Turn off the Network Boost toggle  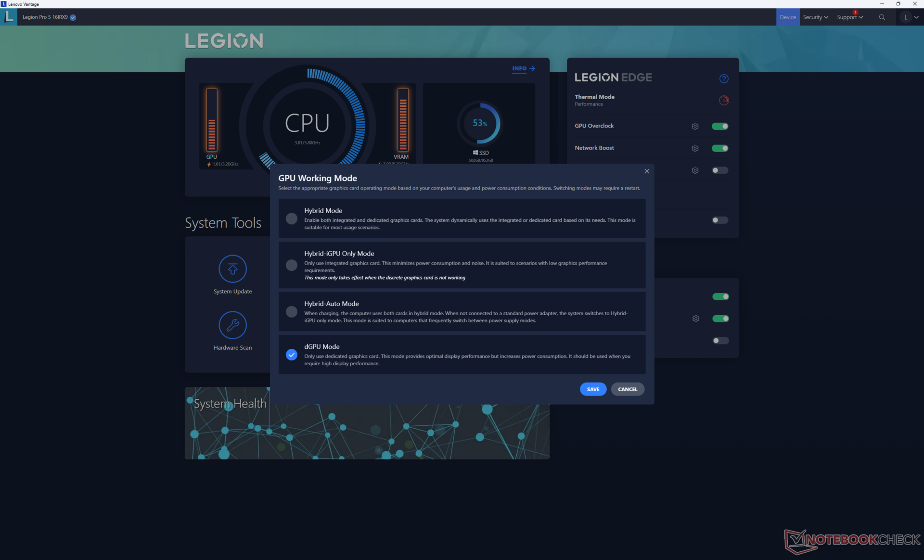click(x=719, y=148)
